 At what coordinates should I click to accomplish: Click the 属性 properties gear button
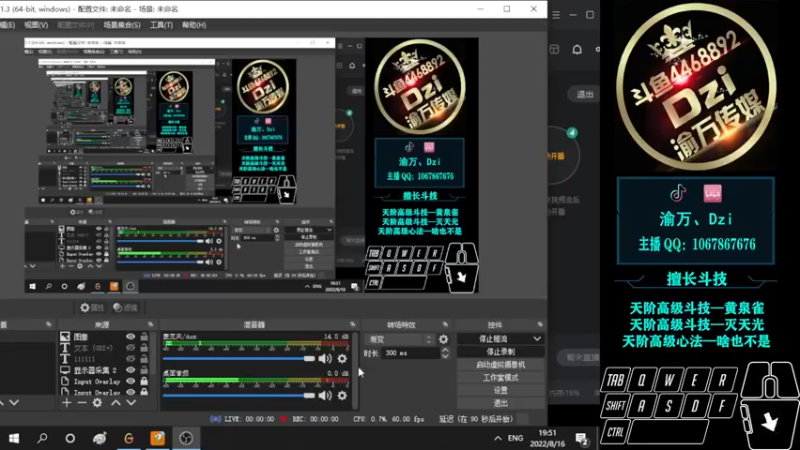coord(92,307)
